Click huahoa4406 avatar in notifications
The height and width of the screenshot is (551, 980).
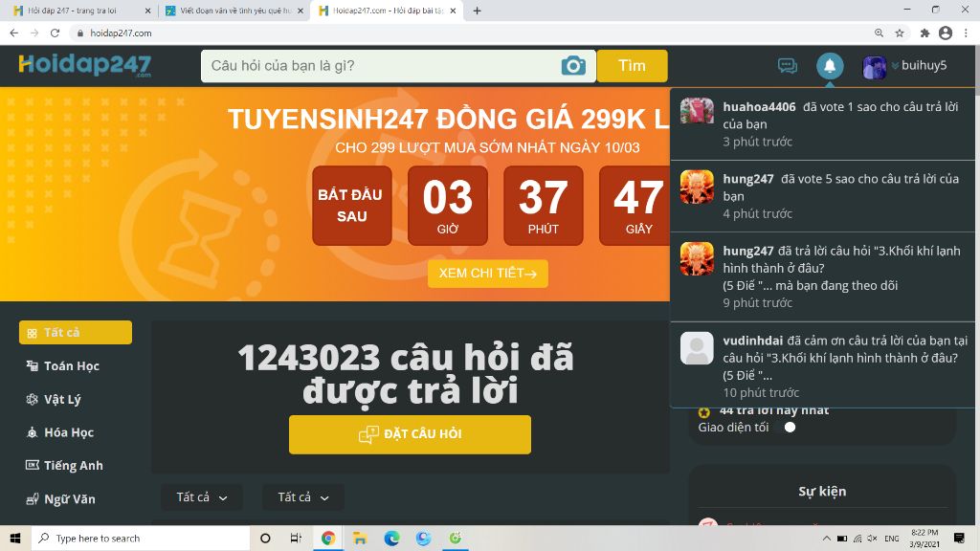coord(697,111)
